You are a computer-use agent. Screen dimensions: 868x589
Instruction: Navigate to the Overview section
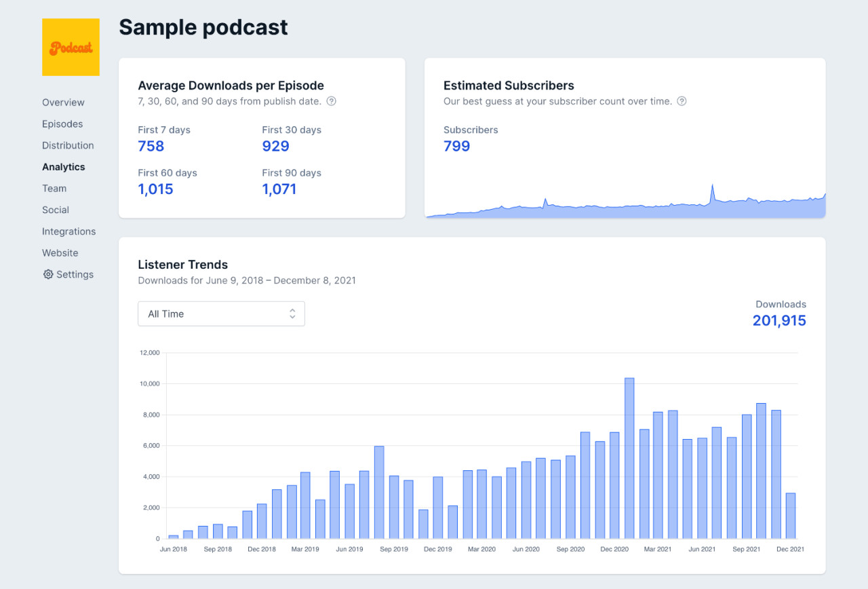point(63,102)
